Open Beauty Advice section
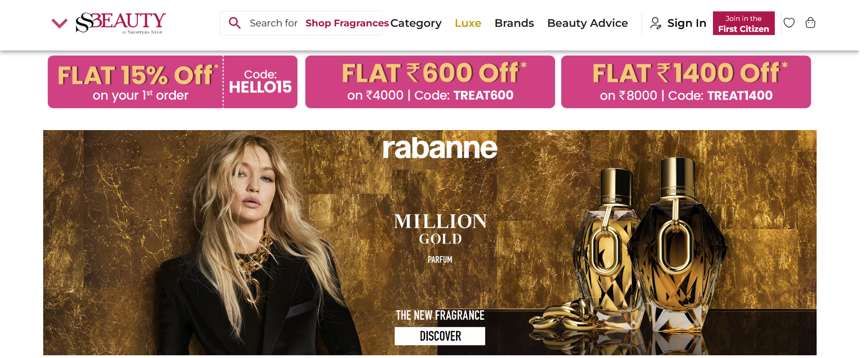 pos(587,23)
